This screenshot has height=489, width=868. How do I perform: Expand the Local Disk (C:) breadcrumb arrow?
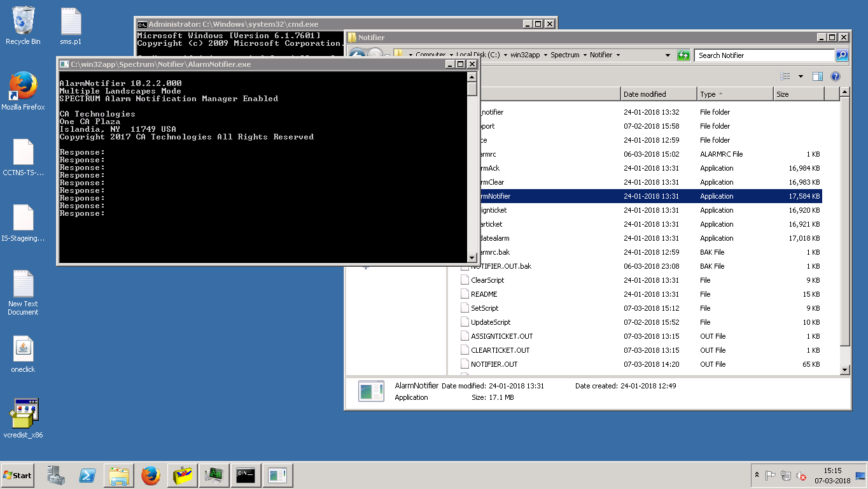coord(505,55)
